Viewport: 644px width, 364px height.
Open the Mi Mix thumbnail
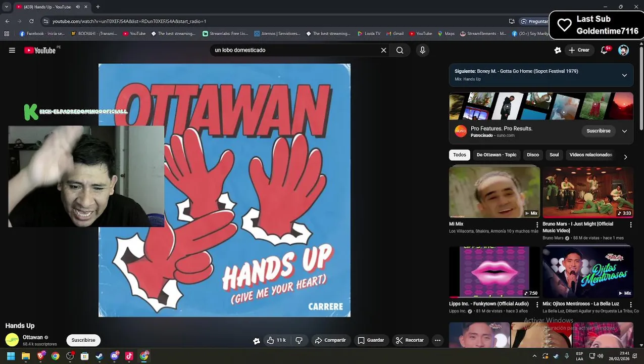tap(494, 192)
